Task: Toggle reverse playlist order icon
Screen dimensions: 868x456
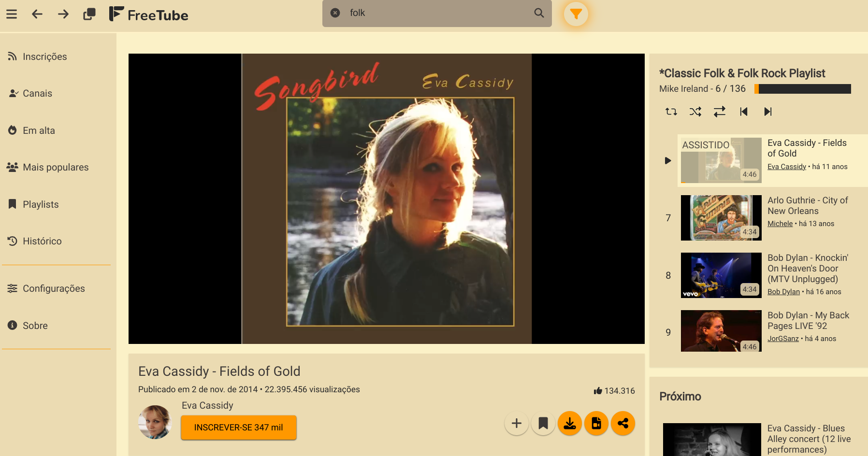Action: (x=719, y=112)
